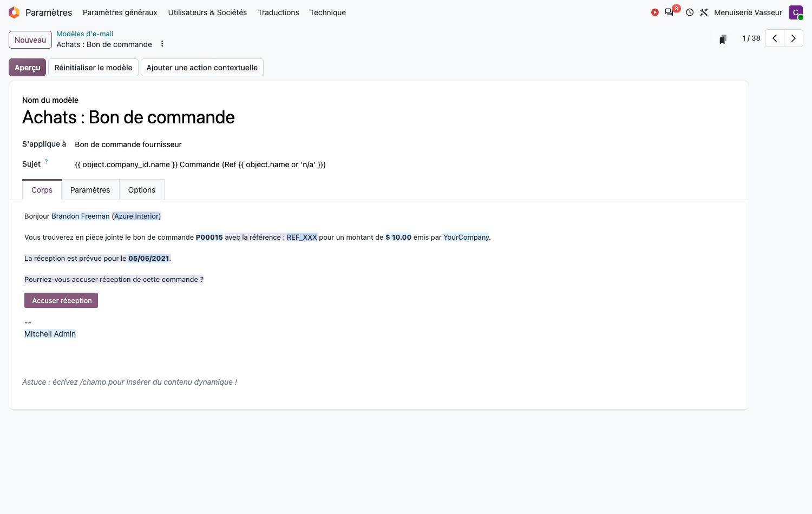Screen dimensions: 812x514
Task: Click the Mitchell Admin signature
Action: coord(50,334)
